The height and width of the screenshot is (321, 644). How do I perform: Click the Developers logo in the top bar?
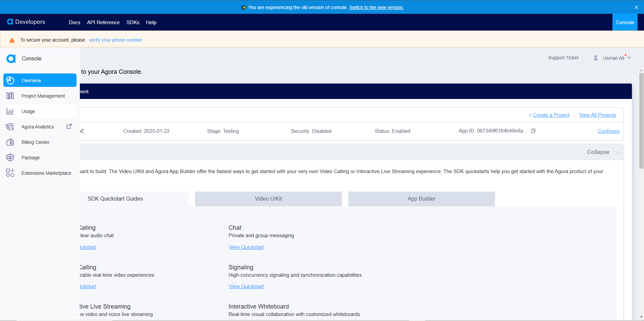[26, 22]
